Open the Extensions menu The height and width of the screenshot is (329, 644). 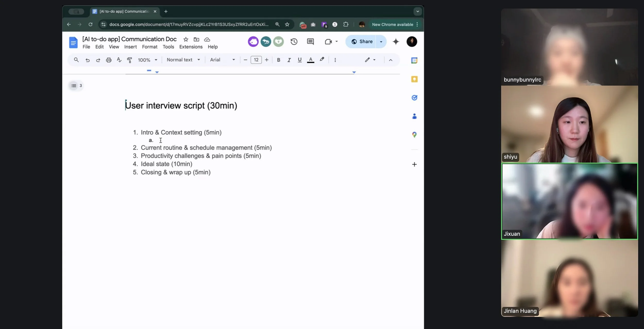[x=191, y=47]
